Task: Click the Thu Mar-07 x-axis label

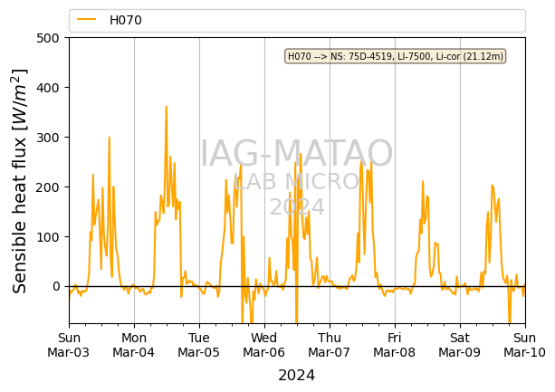Action: coord(330,345)
